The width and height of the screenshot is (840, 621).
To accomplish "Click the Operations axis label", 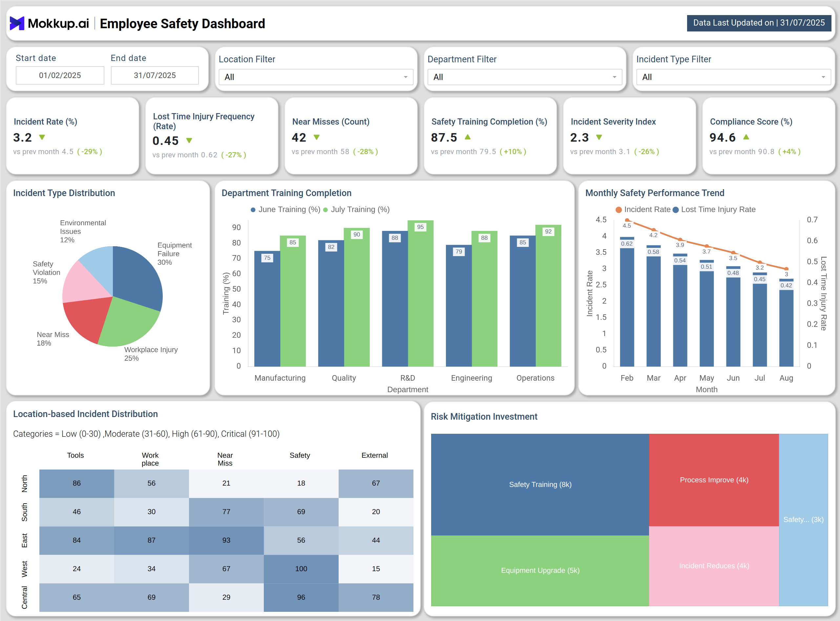I will (535, 378).
